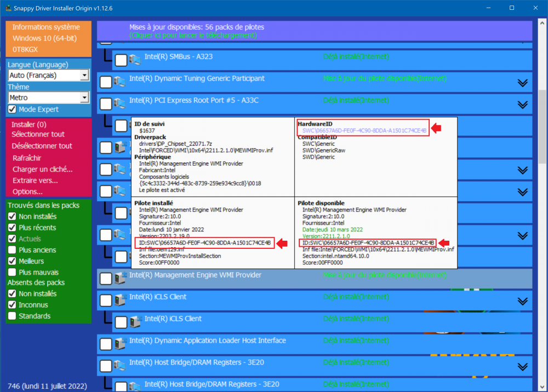
Task: Tick the Dynamic Application Loader Host Interface checkbox
Action: click(106, 344)
